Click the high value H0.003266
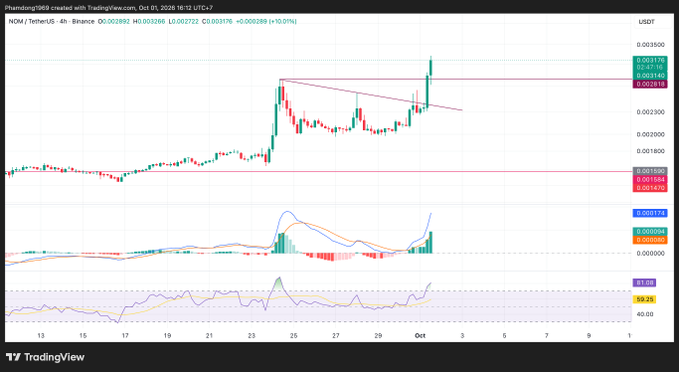This screenshot has width=679, height=372. click(x=149, y=21)
